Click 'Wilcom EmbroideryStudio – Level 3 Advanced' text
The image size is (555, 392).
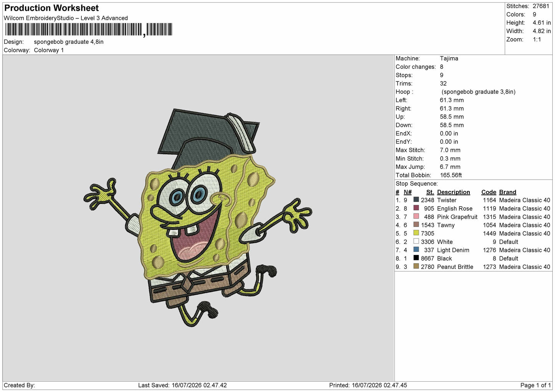tap(66, 18)
